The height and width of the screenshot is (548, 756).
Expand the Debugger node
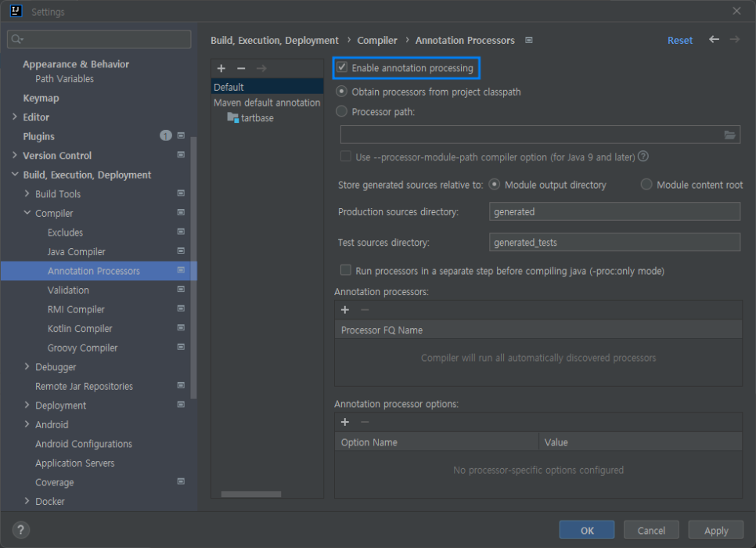pyautogui.click(x=27, y=366)
